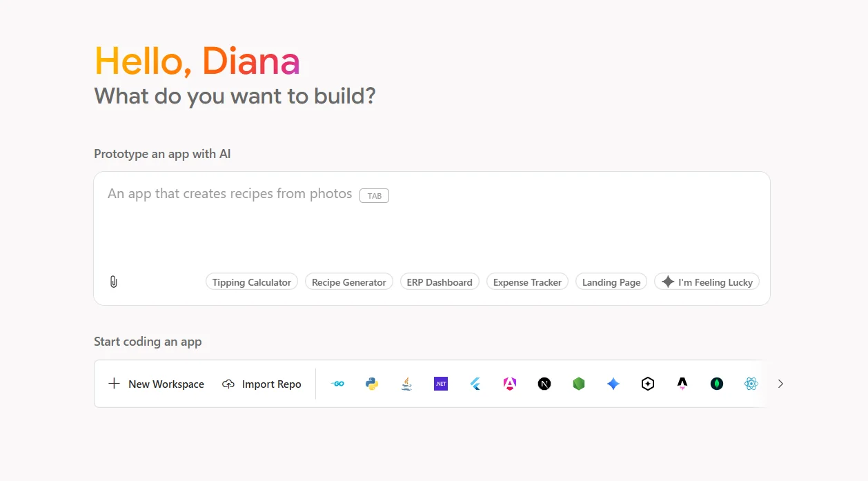This screenshot has height=481, width=868.
Task: Select the Go language template icon
Action: (337, 384)
